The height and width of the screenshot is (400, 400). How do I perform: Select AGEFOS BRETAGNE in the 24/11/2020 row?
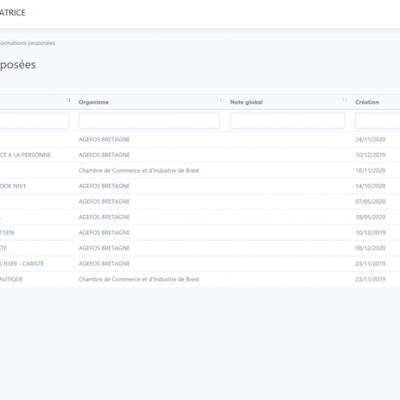tap(104, 139)
